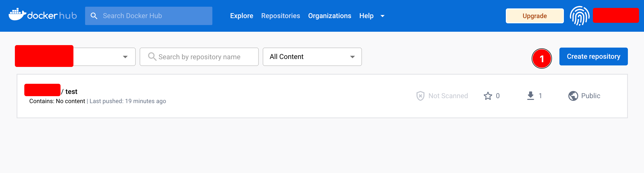Viewport: 644px width, 173px height.
Task: Focus the Search Docker Hub field
Action: (x=155, y=16)
